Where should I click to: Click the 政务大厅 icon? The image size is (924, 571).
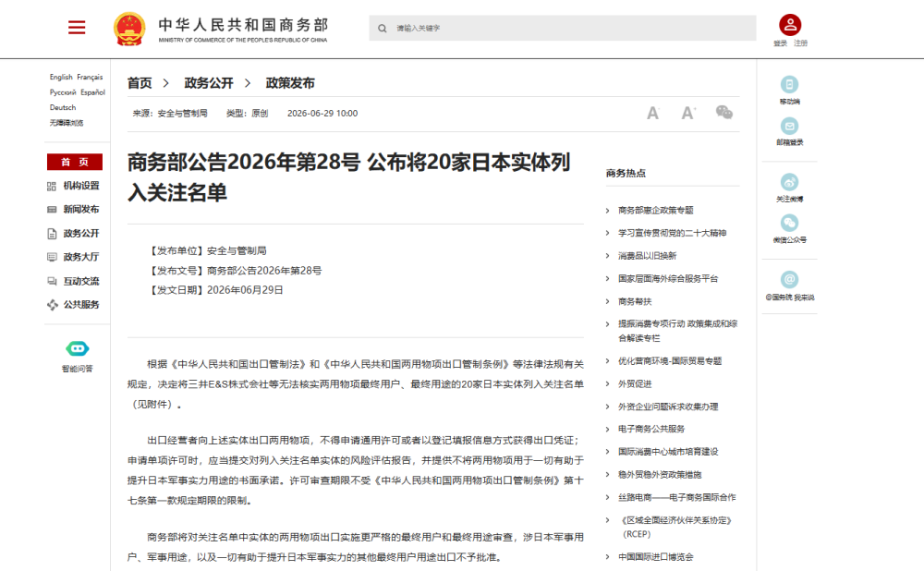(x=52, y=257)
